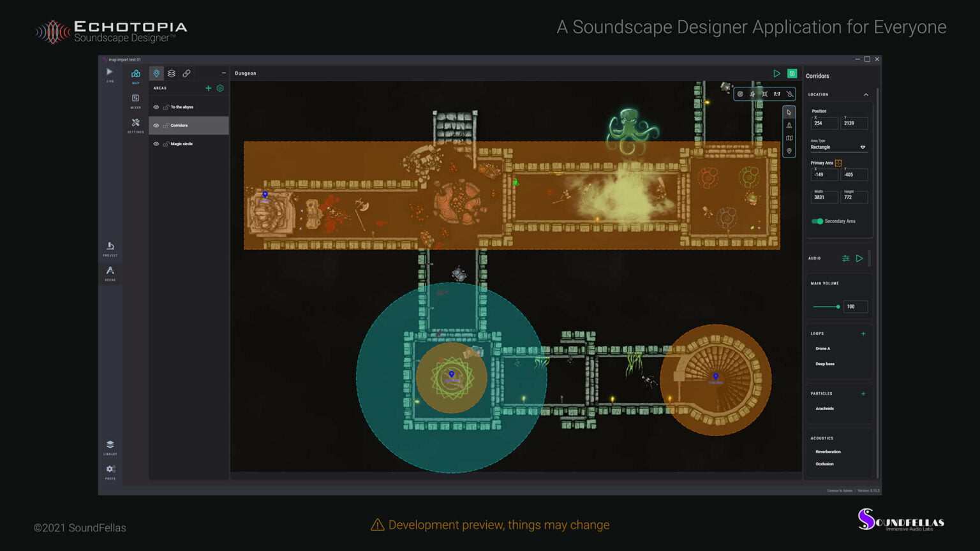Open the Library panel
Screen dimensions: 980x551
pyautogui.click(x=110, y=447)
